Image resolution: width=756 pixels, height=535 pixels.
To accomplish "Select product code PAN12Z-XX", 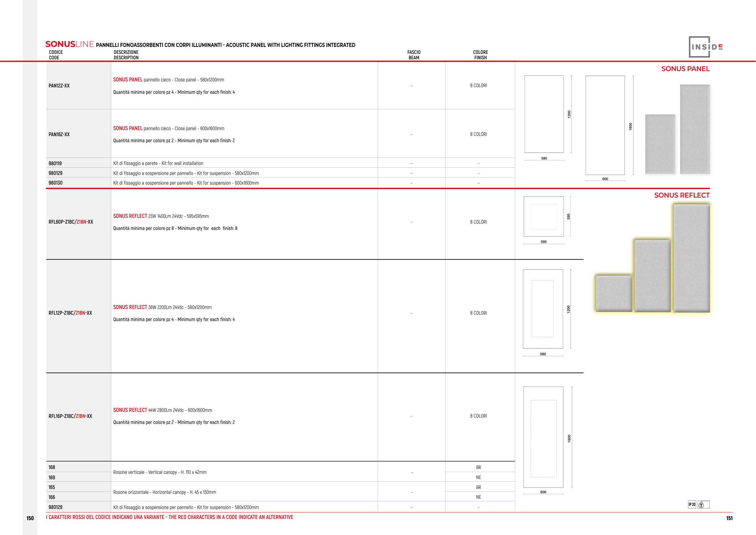I will point(59,86).
